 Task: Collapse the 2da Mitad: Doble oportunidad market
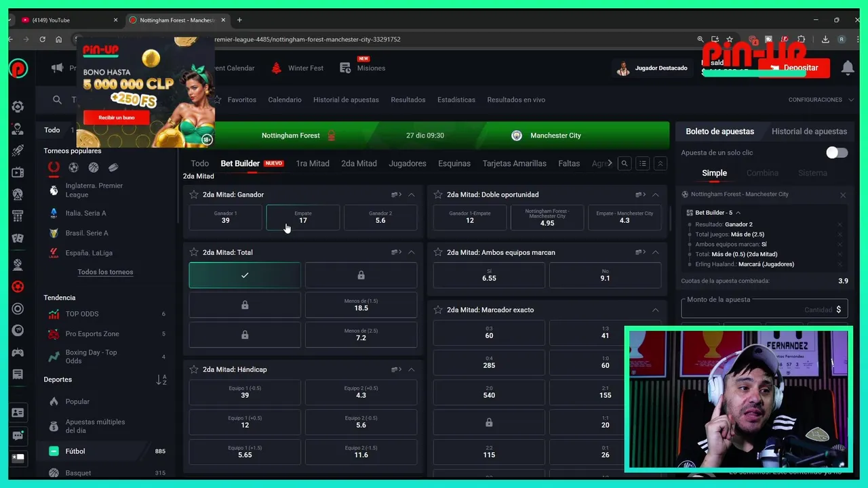coord(655,195)
